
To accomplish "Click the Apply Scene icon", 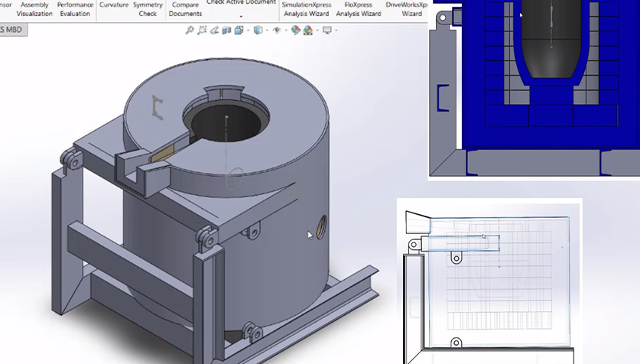I will pos(308,30).
